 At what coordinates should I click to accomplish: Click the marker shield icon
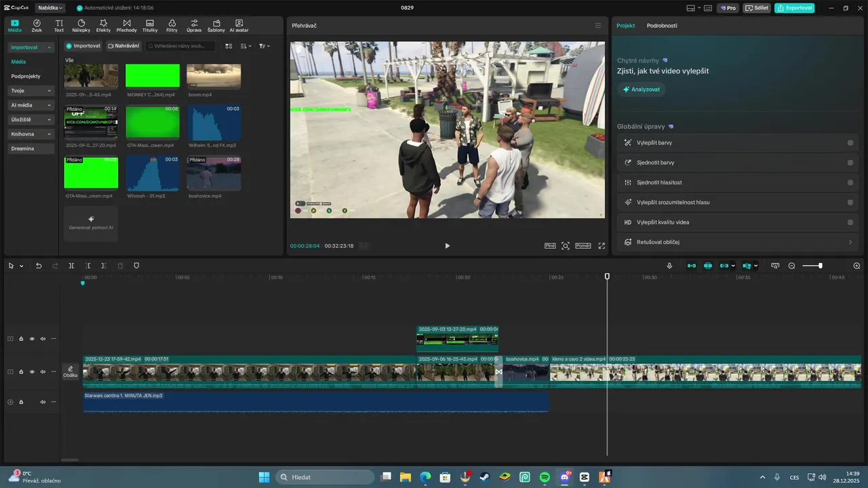[x=136, y=266]
